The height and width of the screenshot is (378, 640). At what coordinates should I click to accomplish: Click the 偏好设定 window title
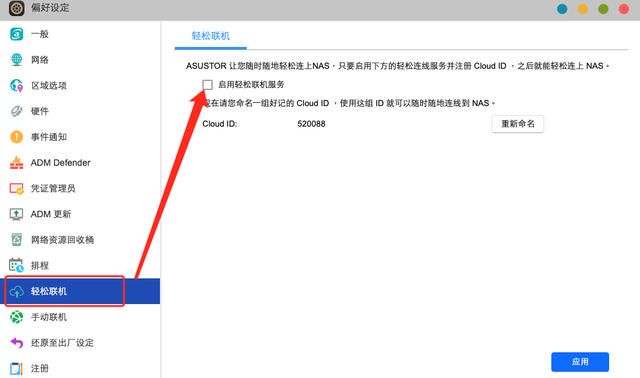coord(50,8)
